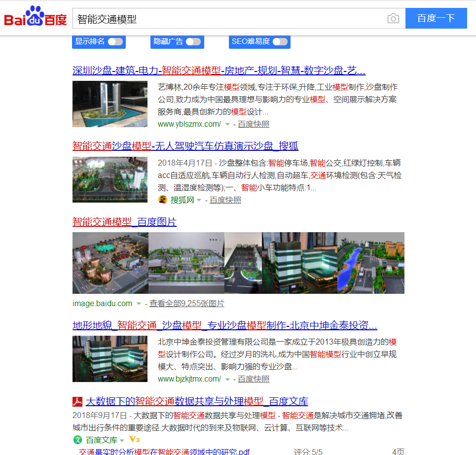Open fifth image in 百度图片 strip
This screenshot has height=455, width=476.
click(371, 263)
